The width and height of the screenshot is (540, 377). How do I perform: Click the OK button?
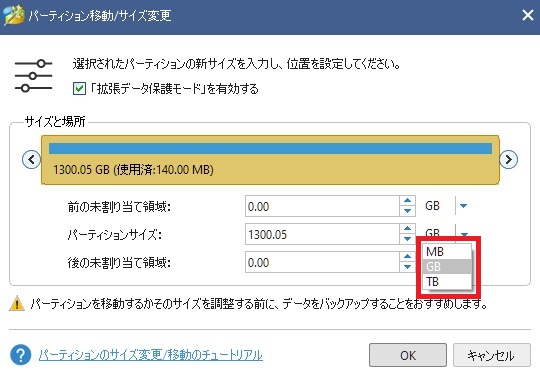click(408, 355)
